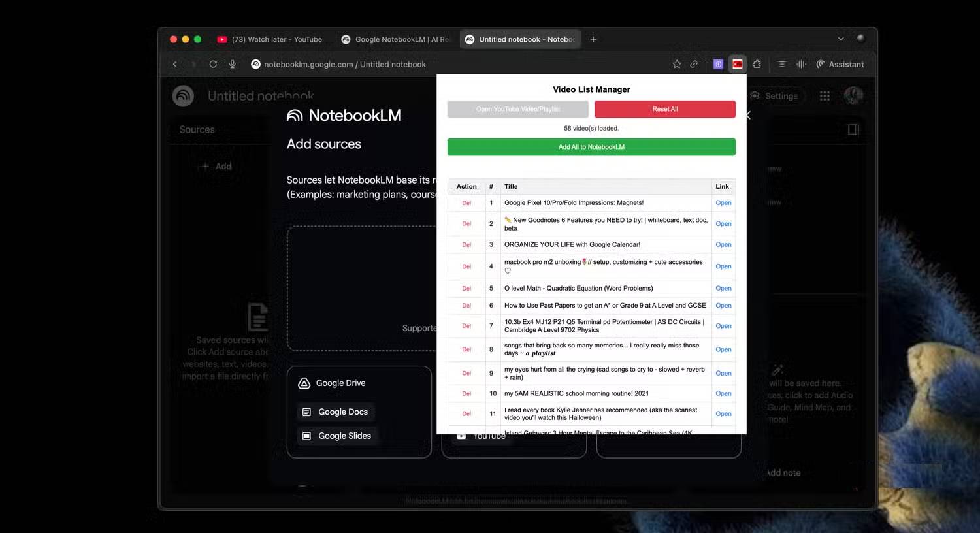Click the Video List Manager heading
Screen dimensions: 980x533
pos(591,89)
